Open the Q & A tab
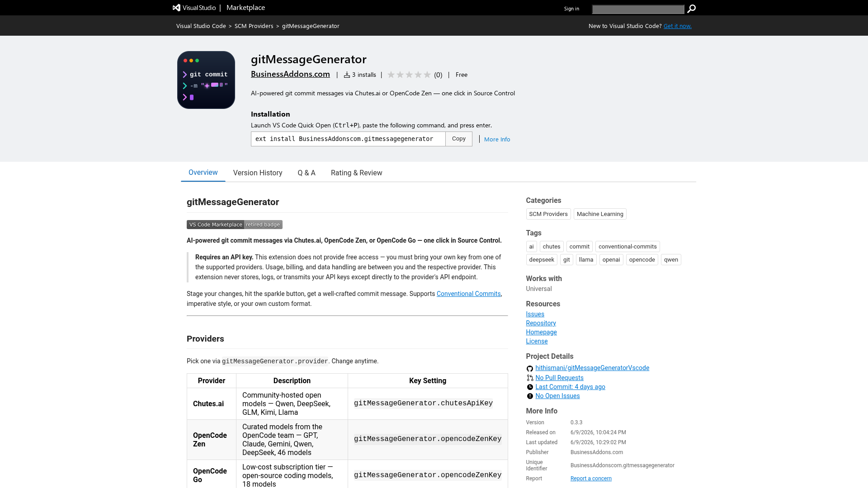868x488 pixels. pos(307,173)
